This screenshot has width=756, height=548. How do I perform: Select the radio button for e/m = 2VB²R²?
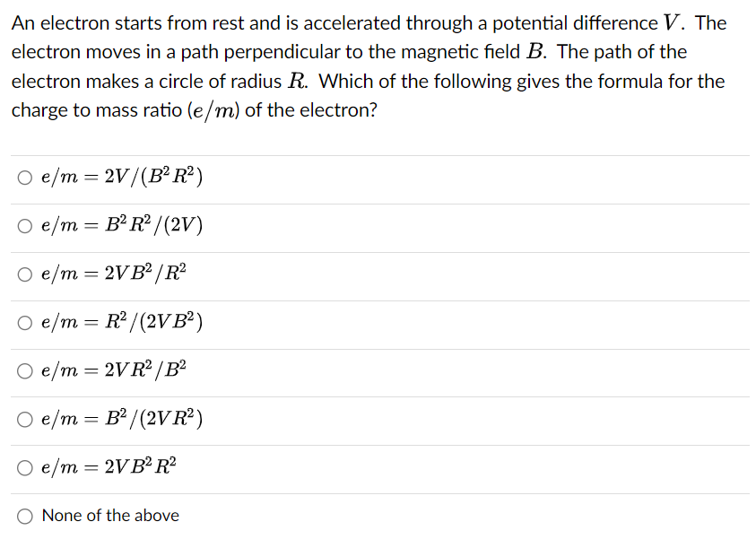[x=24, y=467]
